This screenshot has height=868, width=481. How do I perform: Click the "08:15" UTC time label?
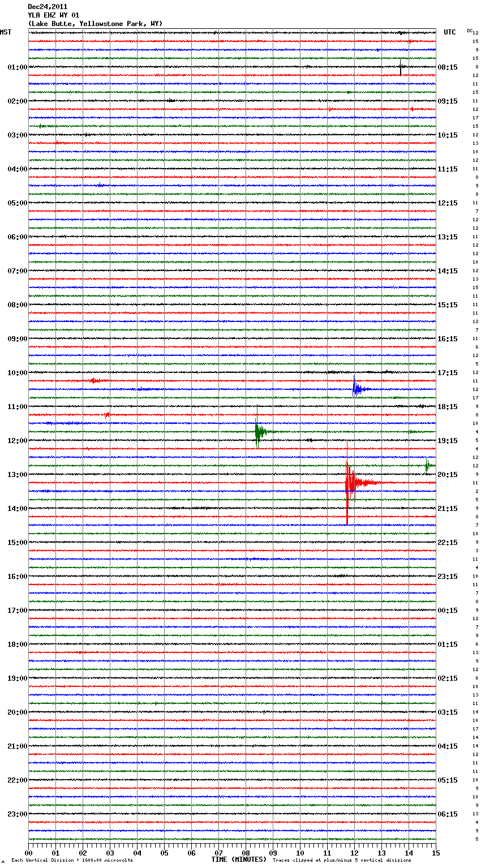(x=448, y=67)
